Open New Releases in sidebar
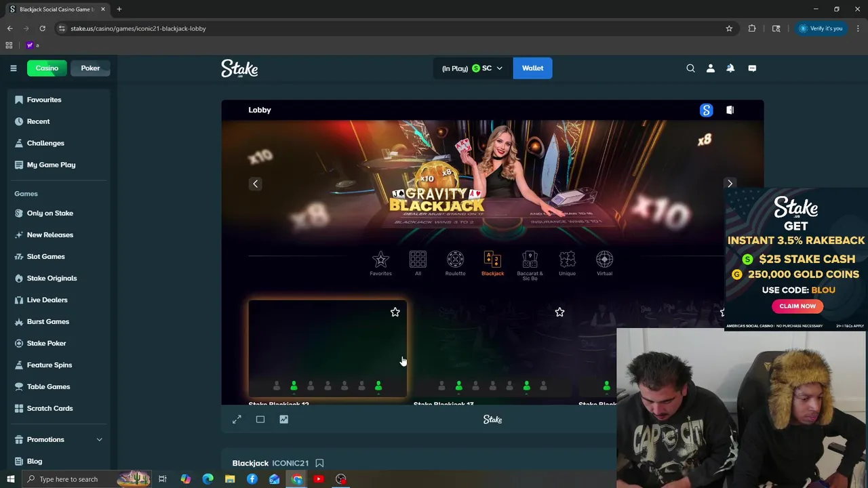Screen dimensions: 868x488 click(58, 235)
